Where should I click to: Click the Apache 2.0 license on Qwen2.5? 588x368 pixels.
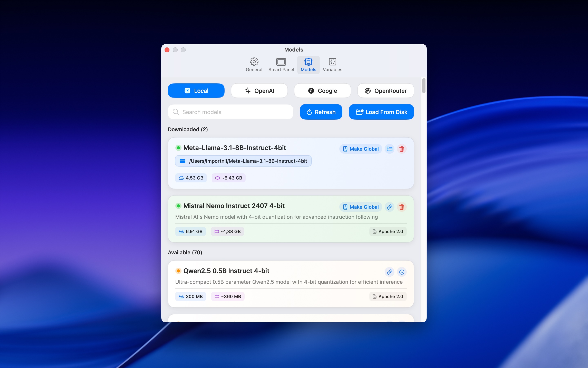(388, 296)
